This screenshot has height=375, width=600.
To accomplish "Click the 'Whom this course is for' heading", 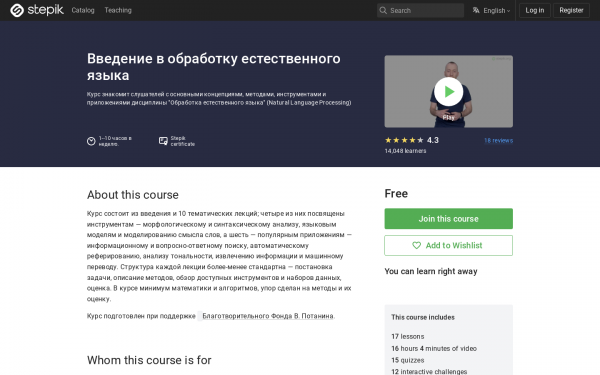I will tap(149, 360).
